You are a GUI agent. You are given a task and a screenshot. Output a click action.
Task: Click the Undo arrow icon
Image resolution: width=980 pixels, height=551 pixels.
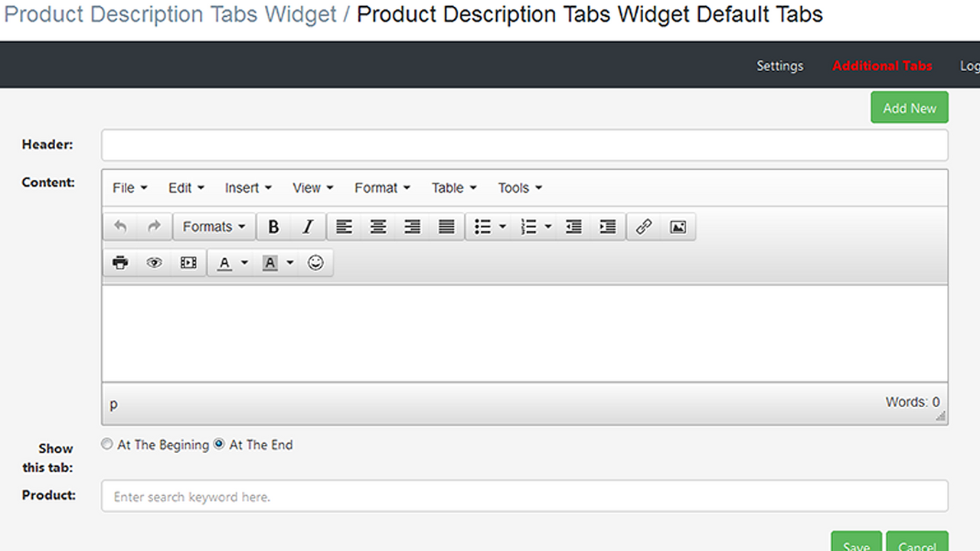[120, 227]
